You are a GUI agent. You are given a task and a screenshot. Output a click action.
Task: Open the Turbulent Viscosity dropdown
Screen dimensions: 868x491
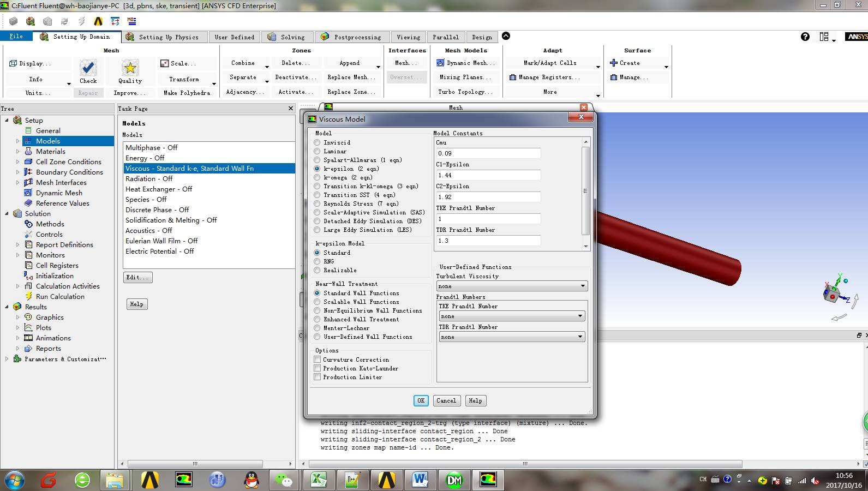(x=511, y=286)
